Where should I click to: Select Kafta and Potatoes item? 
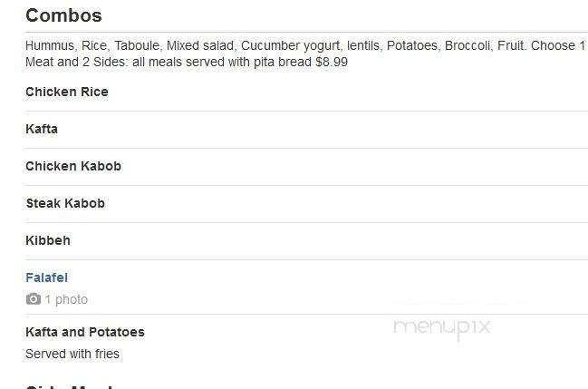click(85, 332)
